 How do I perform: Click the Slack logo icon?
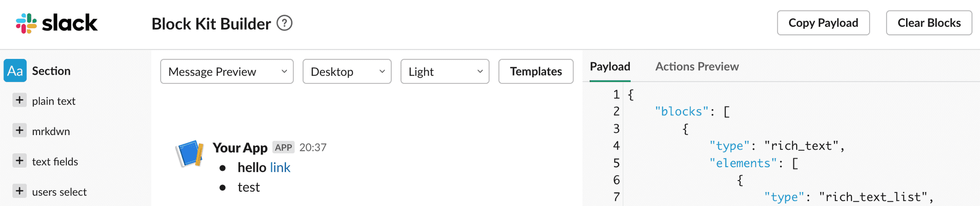point(26,23)
